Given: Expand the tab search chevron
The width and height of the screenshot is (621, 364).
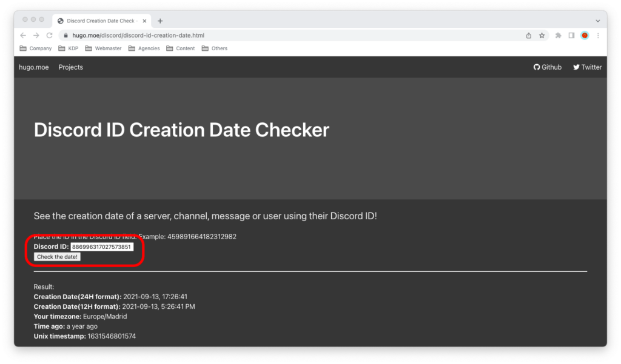Looking at the screenshot, I should tap(597, 21).
